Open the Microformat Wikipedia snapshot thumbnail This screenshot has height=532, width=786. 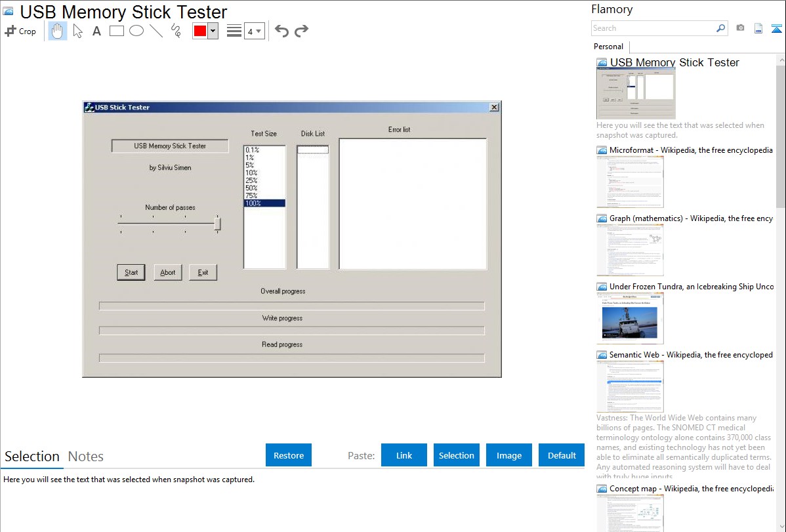(630, 182)
